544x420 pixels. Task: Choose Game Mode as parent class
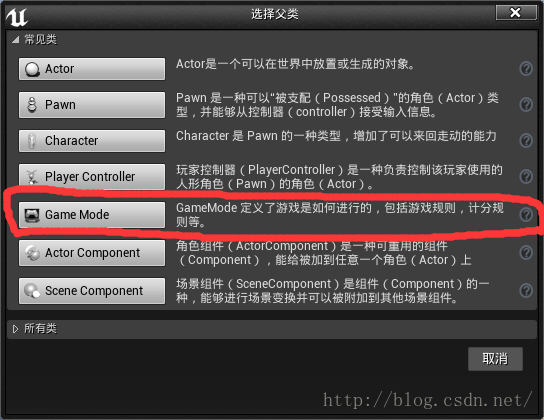(x=92, y=215)
